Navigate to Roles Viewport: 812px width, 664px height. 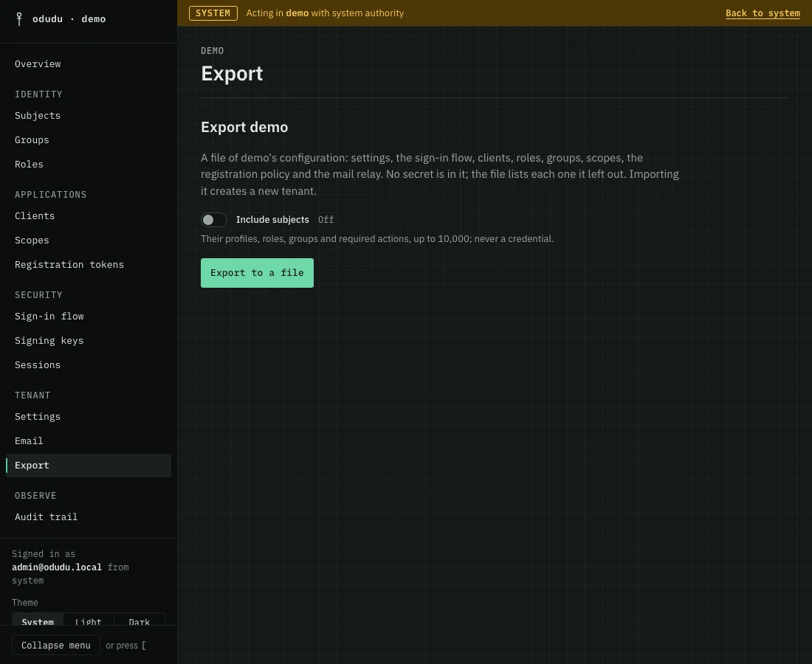[x=89, y=165]
